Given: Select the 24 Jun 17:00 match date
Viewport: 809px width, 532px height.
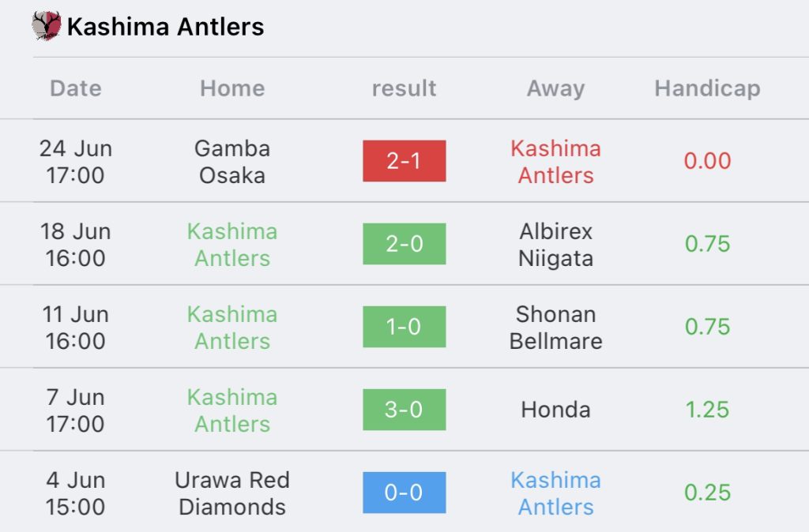Looking at the screenshot, I should (x=76, y=162).
